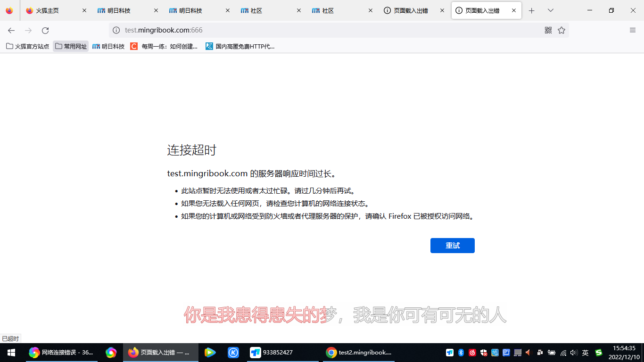Click the Firefox logo pinned tab
The width and height of the screenshot is (644, 362).
coord(9,10)
